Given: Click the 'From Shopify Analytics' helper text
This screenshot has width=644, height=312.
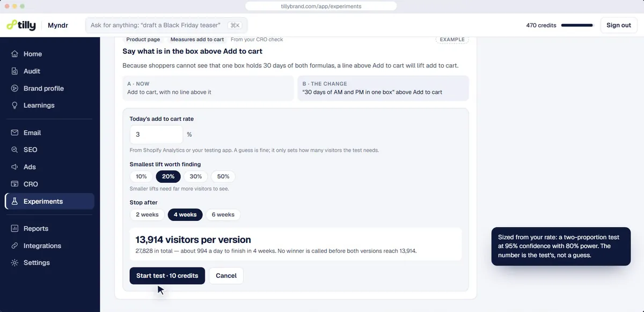Looking at the screenshot, I should (x=254, y=150).
